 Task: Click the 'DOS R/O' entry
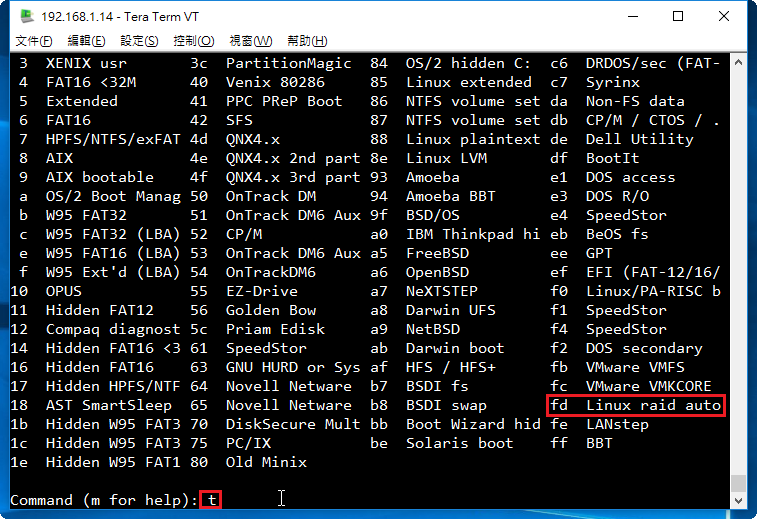[x=617, y=196]
